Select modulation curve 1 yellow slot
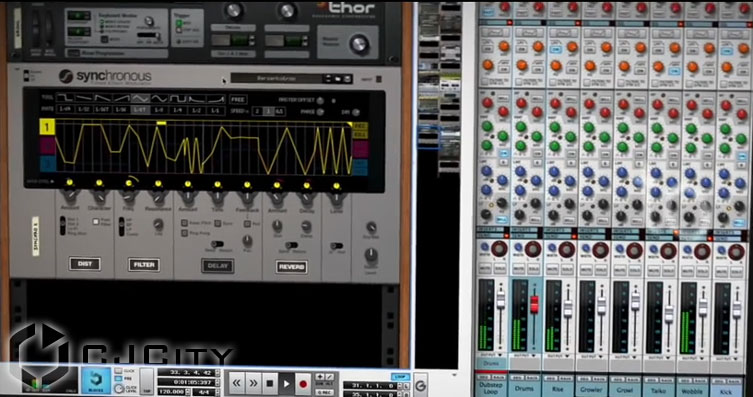Image resolution: width=753 pixels, height=397 pixels. [x=47, y=127]
